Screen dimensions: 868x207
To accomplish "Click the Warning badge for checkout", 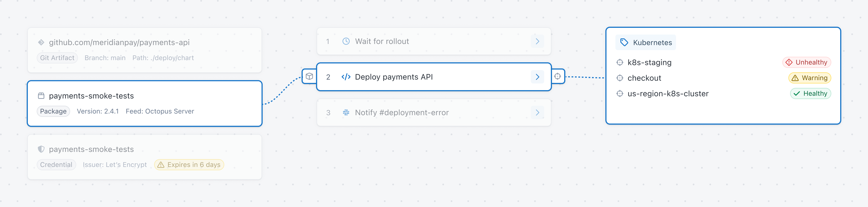I will pos(810,78).
